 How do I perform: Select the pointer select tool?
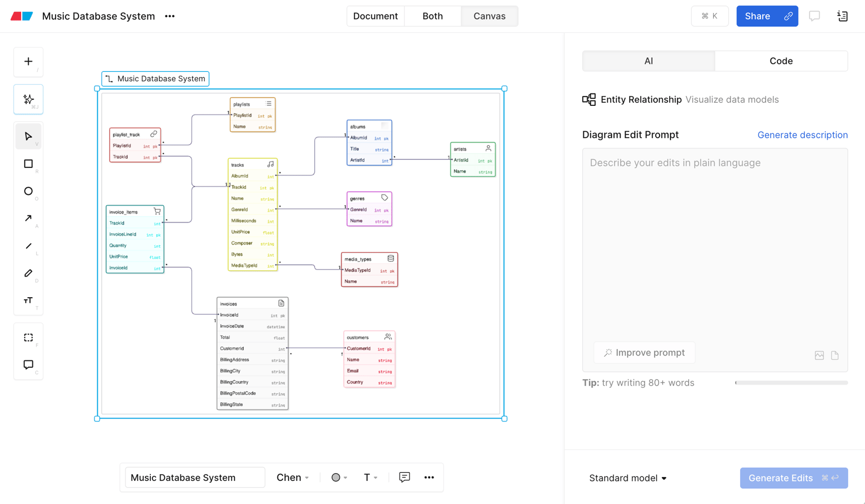(28, 136)
